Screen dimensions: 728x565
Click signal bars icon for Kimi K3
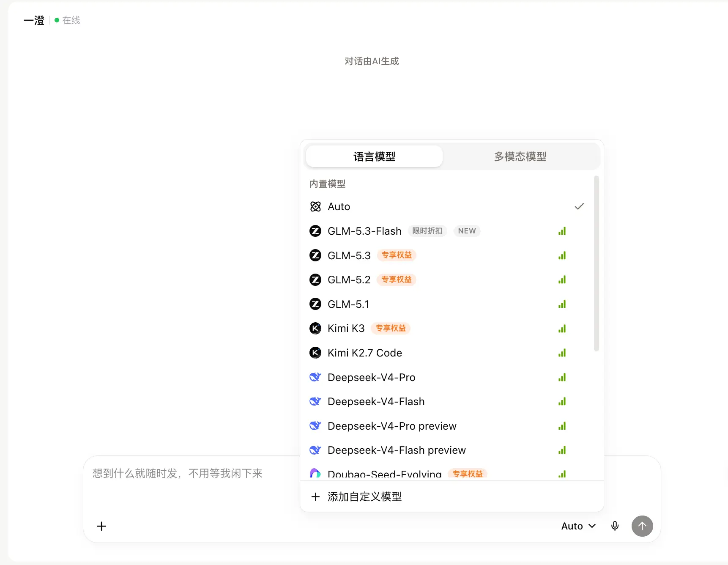(x=562, y=329)
